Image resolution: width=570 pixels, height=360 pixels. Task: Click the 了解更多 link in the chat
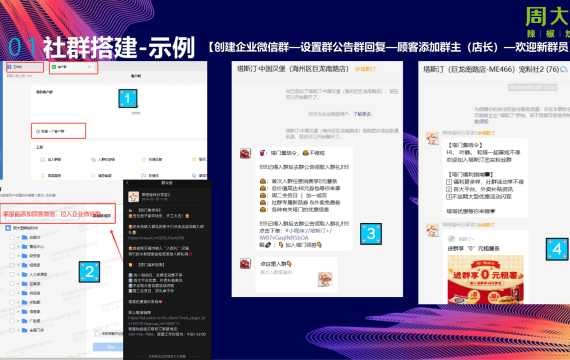point(363,114)
